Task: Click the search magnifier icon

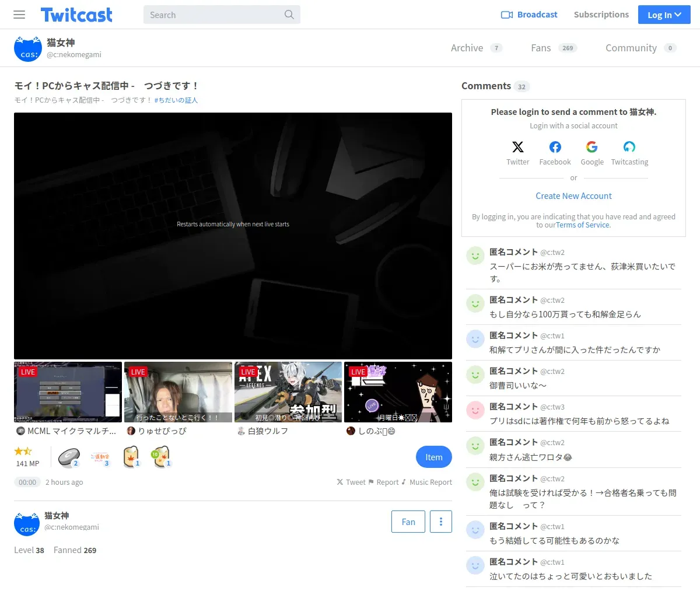Action: pos(289,15)
